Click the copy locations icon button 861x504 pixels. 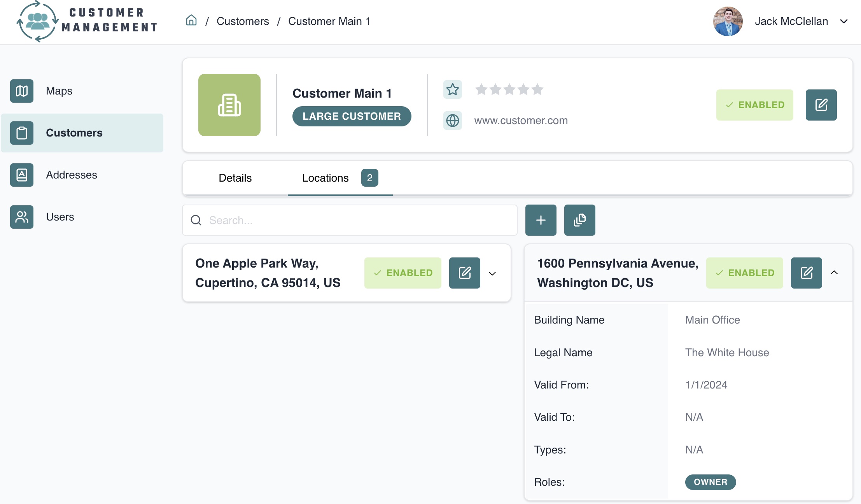coord(579,220)
